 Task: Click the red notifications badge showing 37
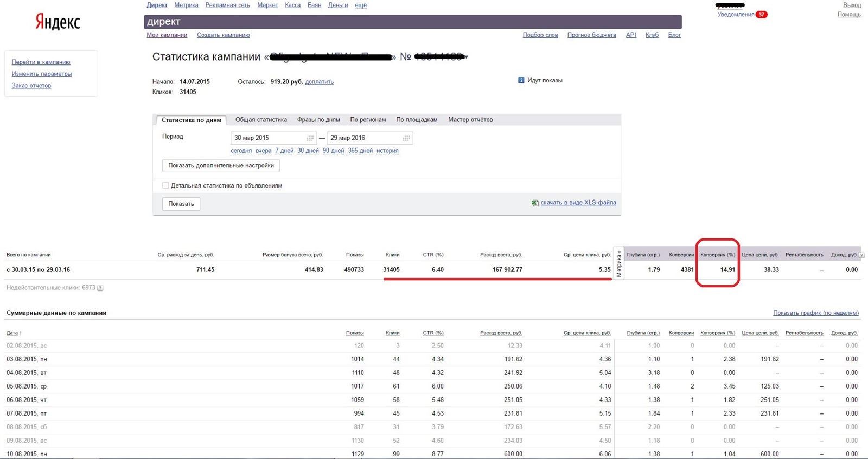pos(762,15)
